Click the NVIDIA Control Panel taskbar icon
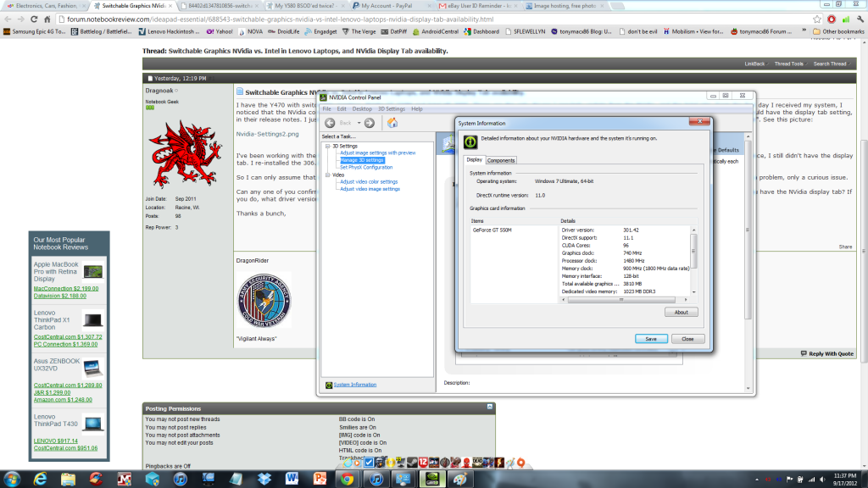 pyautogui.click(x=432, y=480)
